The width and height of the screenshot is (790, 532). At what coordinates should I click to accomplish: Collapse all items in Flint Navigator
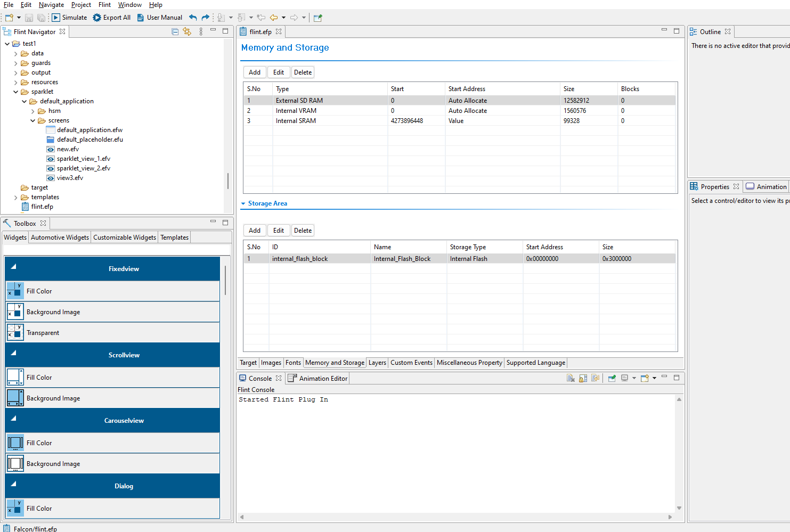coord(175,32)
